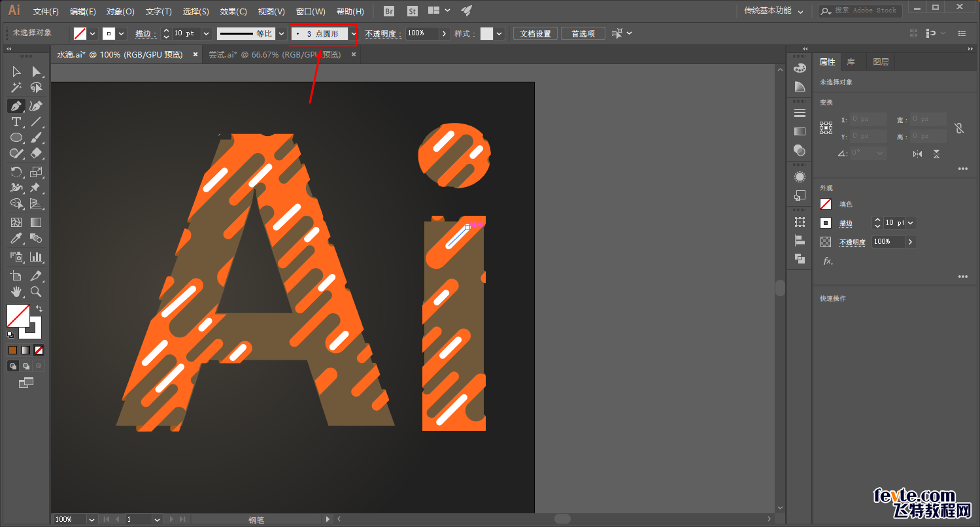Open the Color Guide panel in dock

[800, 86]
